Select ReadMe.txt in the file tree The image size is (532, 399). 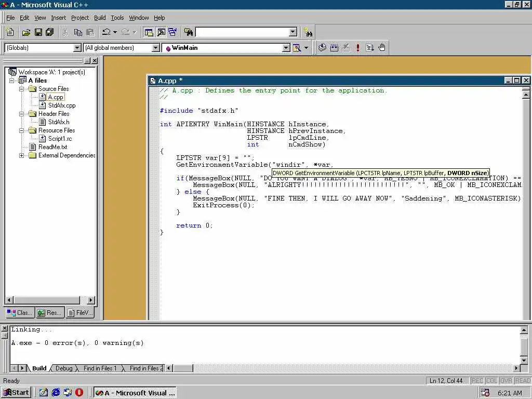coord(52,147)
